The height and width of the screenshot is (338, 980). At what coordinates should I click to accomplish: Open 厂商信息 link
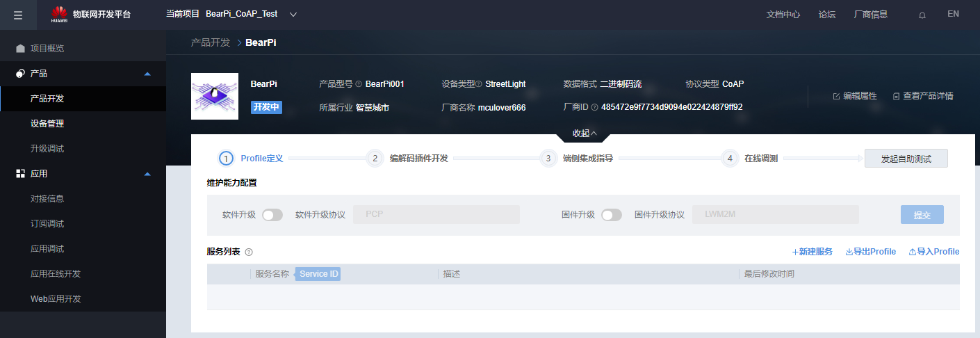tap(871, 15)
